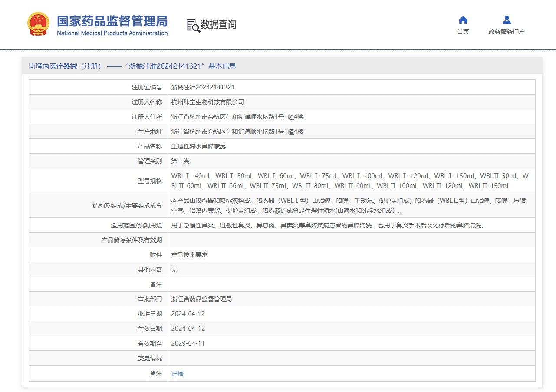Click the 结构及组成/主要组成成分 label
556x392 pixels.
point(127,206)
